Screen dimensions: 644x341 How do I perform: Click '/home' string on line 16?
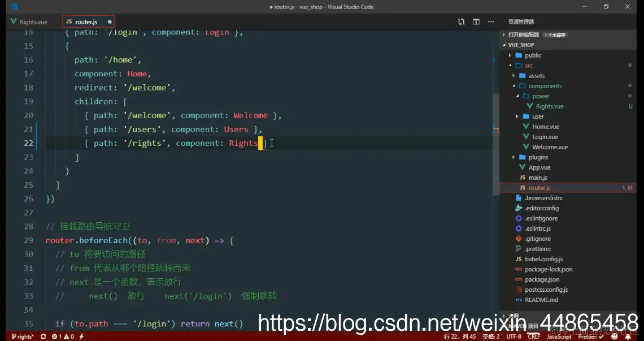click(120, 60)
